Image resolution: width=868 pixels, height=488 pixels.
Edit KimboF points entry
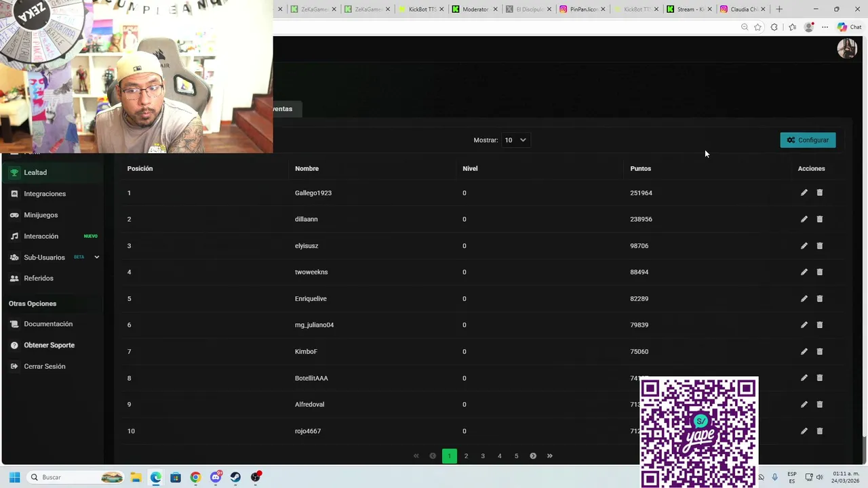804,351
